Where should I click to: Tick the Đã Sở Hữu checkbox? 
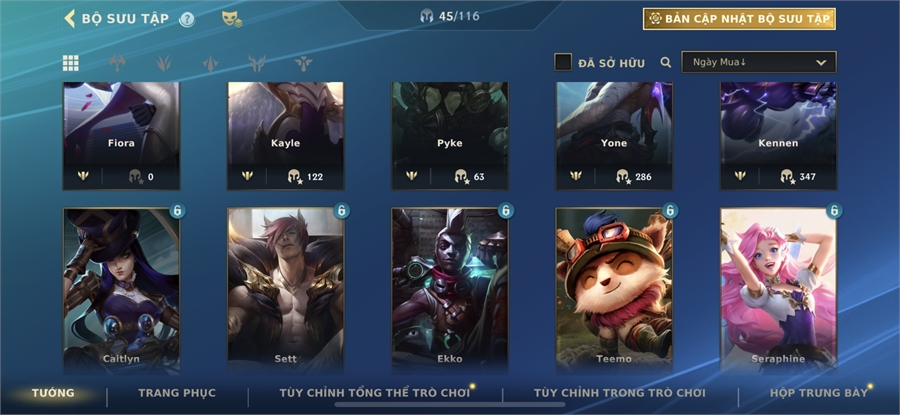point(562,63)
